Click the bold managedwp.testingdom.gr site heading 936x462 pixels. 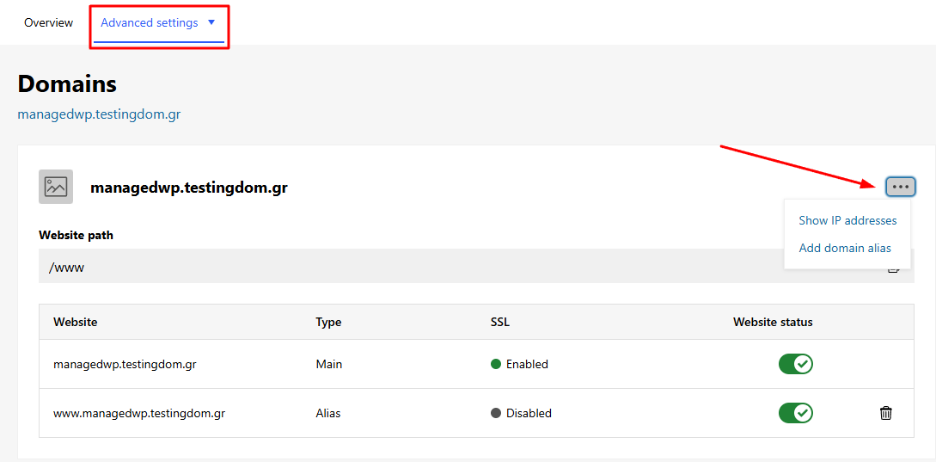(x=189, y=188)
